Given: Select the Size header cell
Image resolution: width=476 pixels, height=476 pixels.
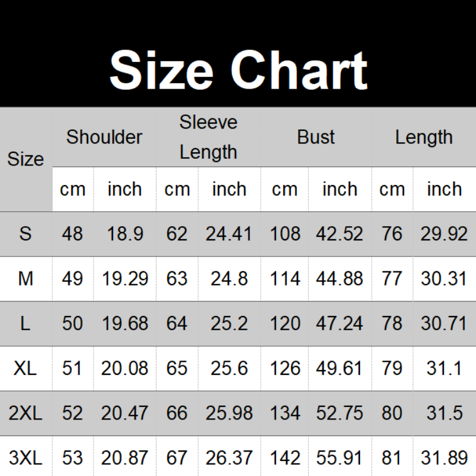Looking at the screenshot, I should [26, 159].
